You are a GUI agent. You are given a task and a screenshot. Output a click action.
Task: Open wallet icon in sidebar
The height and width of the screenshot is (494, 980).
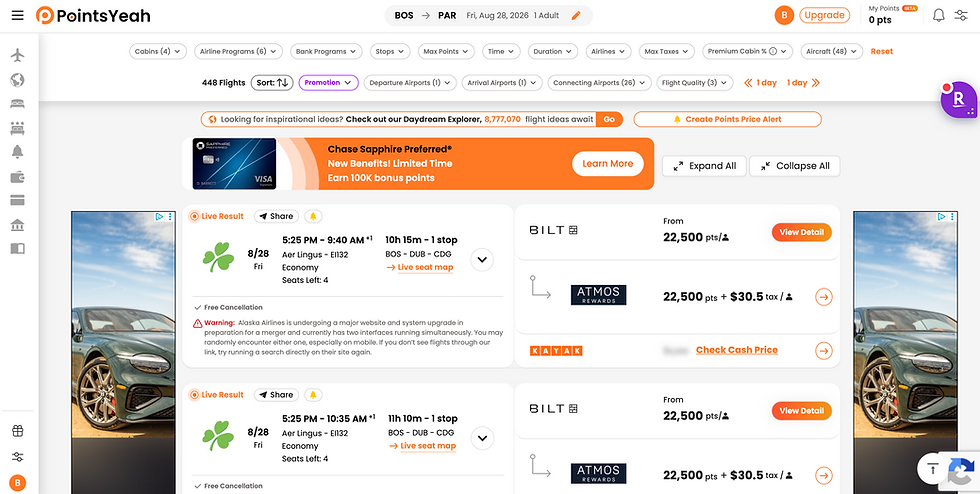[18, 177]
